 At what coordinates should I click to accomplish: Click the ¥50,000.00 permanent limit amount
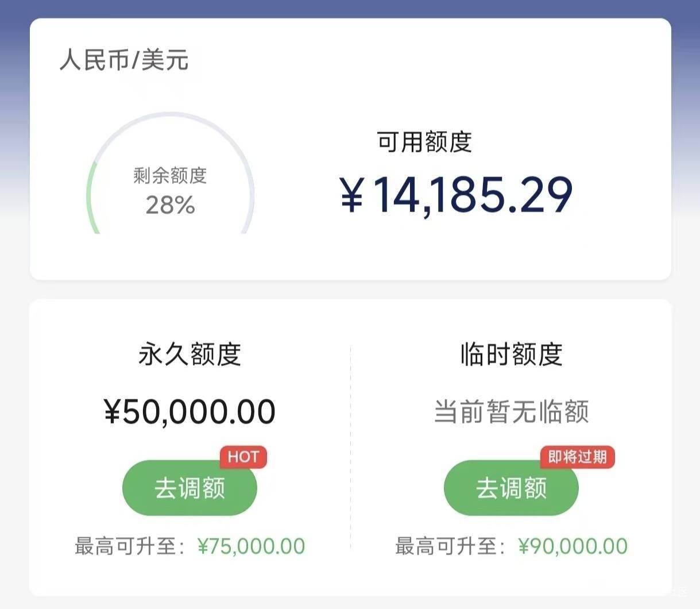coord(189,412)
